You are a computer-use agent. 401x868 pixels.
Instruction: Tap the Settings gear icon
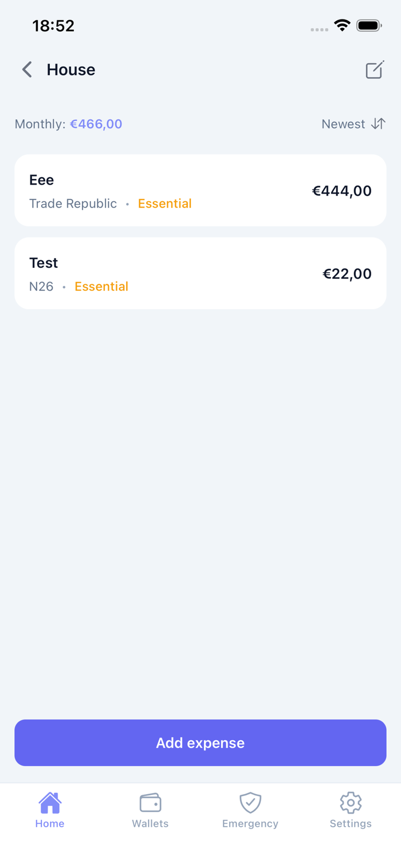(351, 803)
